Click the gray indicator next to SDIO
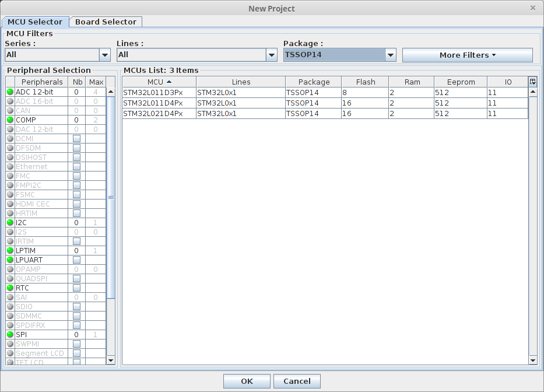This screenshot has height=392, width=544. tap(10, 307)
